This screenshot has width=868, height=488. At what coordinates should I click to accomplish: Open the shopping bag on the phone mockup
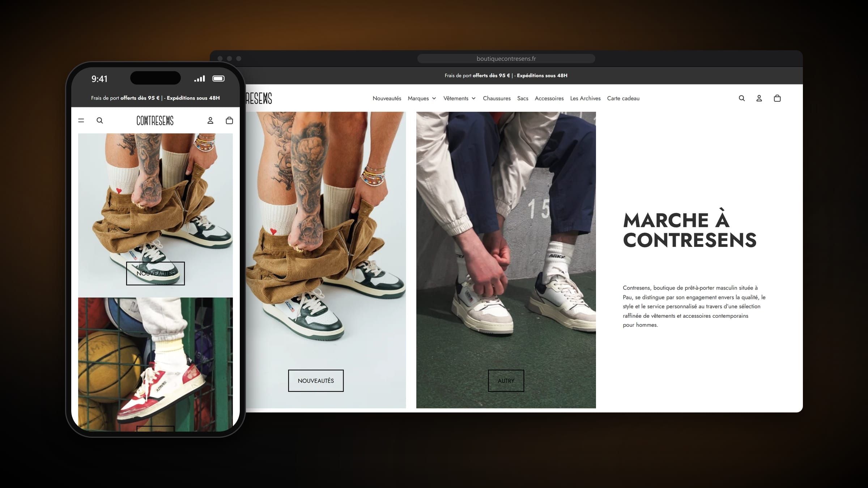click(x=229, y=120)
